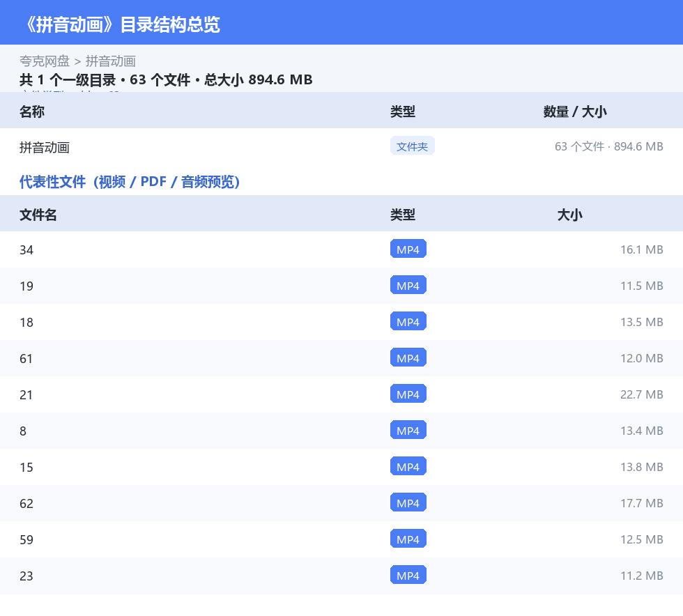This screenshot has width=683, height=616.
Task: Click the 13.4 MB size cell
Action: (642, 431)
